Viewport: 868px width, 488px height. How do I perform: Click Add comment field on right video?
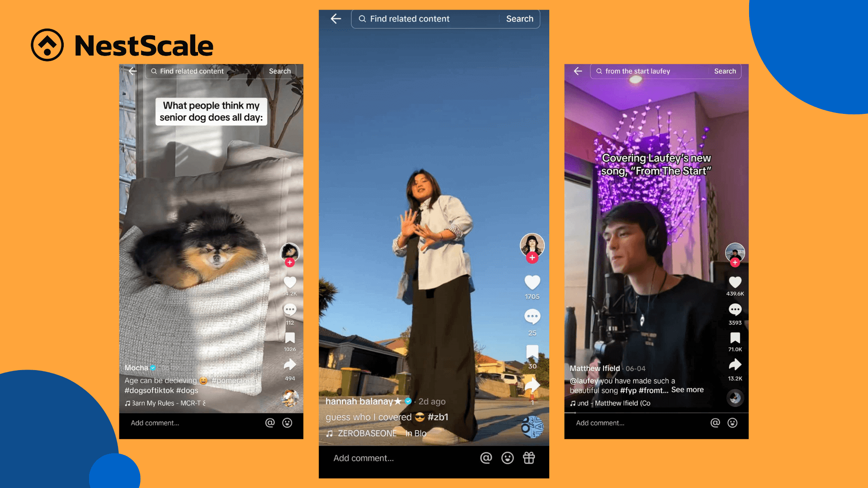626,422
